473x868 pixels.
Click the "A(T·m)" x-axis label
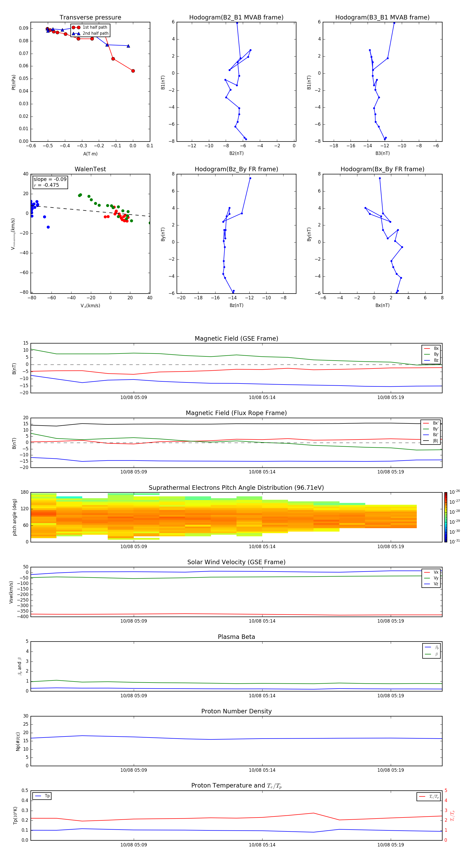(x=90, y=154)
